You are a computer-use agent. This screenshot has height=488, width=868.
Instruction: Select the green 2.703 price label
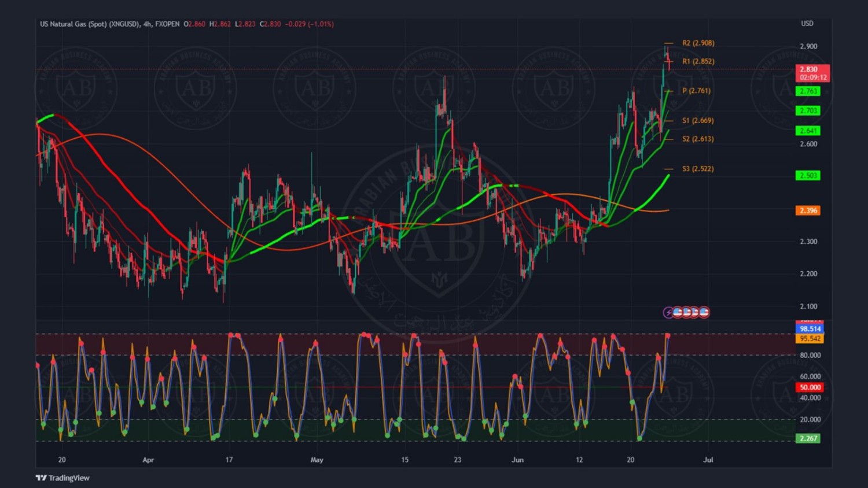[x=808, y=110]
